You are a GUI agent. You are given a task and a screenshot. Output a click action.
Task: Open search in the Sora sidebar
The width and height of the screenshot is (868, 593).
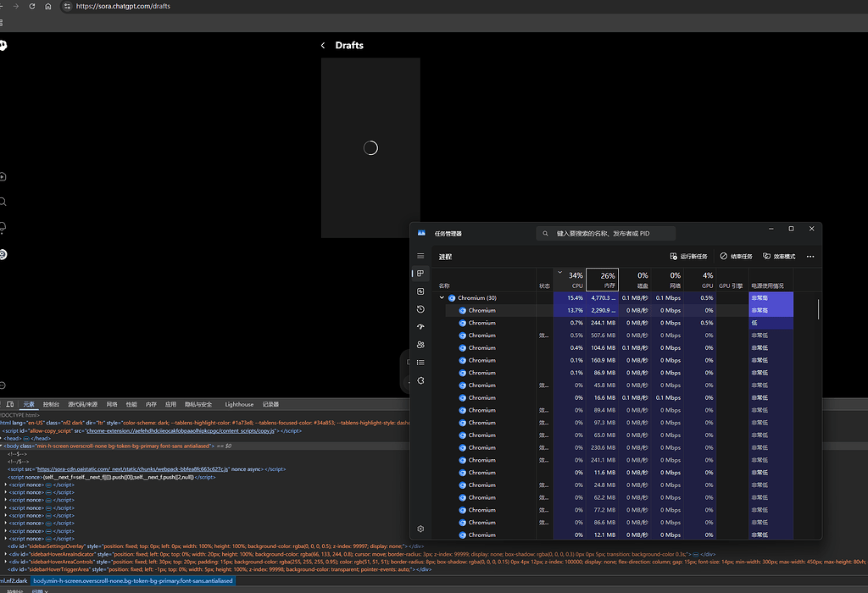(x=3, y=202)
